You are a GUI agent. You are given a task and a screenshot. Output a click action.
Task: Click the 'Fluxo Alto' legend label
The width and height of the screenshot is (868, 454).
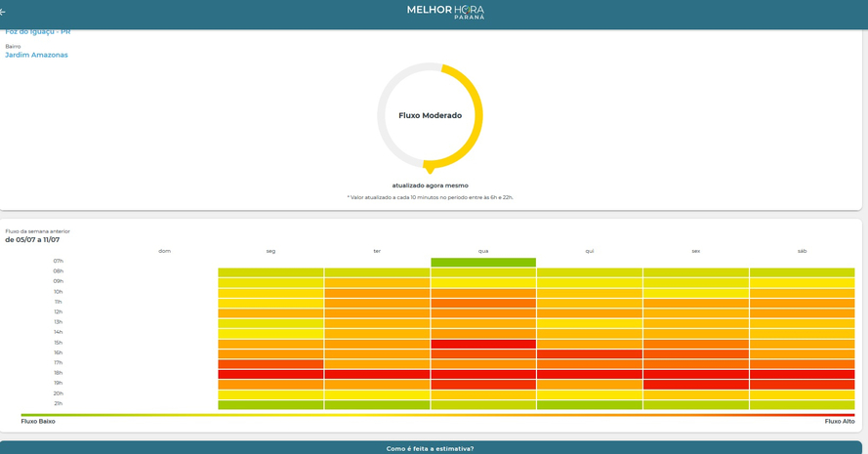(839, 422)
